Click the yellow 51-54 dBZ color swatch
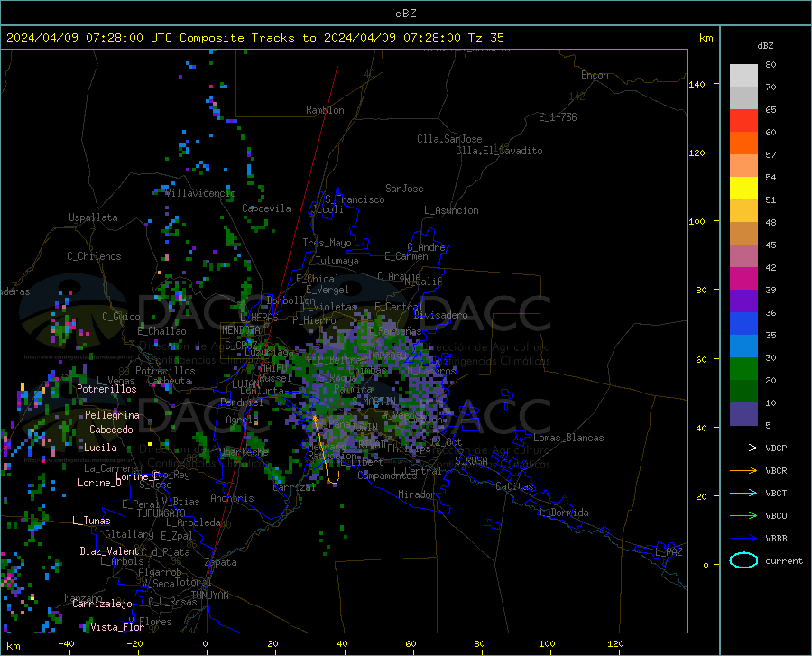 point(743,189)
